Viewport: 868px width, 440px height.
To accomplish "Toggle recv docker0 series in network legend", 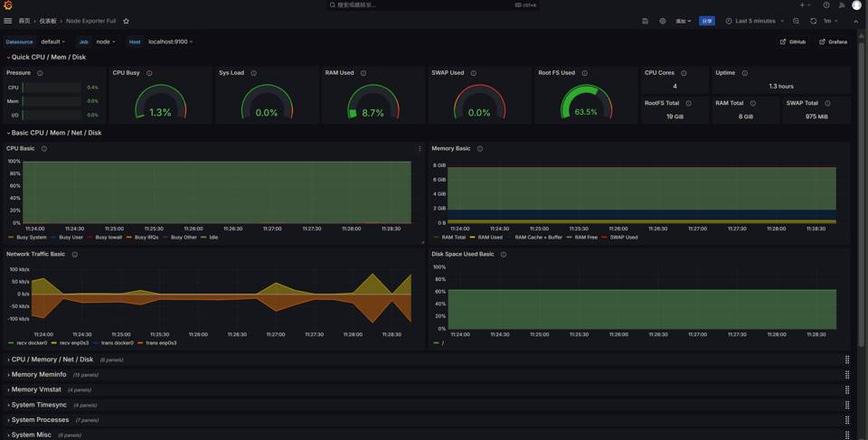I will coord(30,343).
